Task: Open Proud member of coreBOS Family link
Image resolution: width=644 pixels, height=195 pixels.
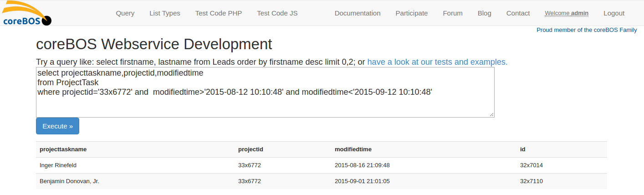Action: click(587, 30)
